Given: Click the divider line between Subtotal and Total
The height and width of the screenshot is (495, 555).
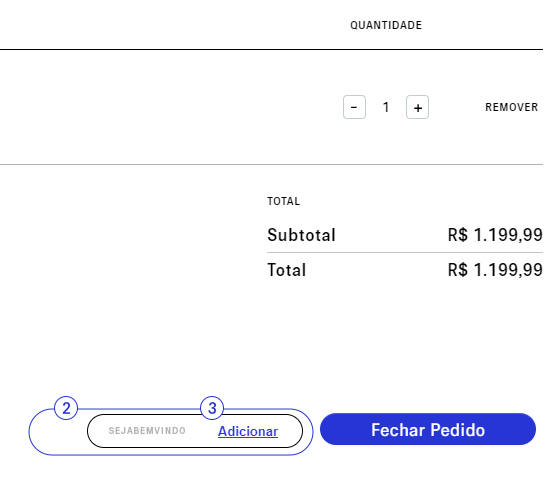Looking at the screenshot, I should (405, 252).
